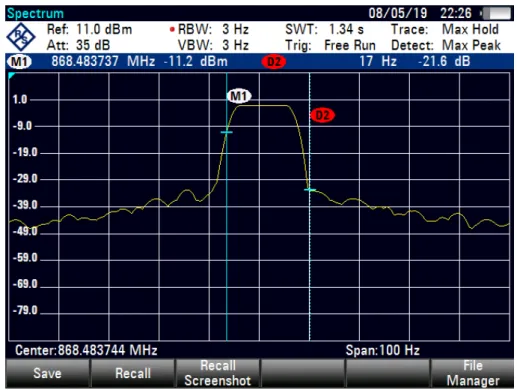
Task: Select the red D2 badge in header
Action: point(274,62)
